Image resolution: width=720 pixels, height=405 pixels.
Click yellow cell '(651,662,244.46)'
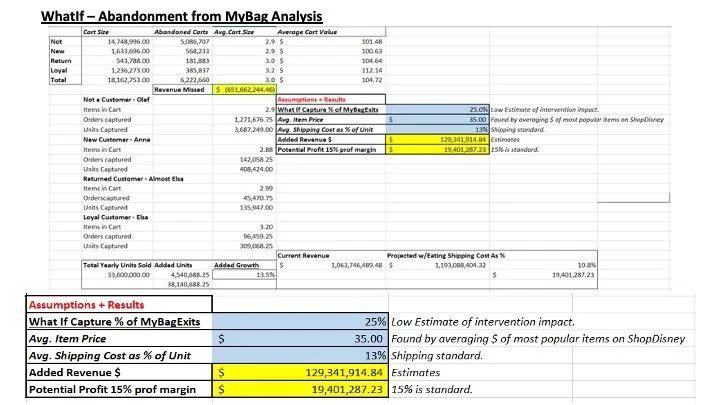click(244, 90)
